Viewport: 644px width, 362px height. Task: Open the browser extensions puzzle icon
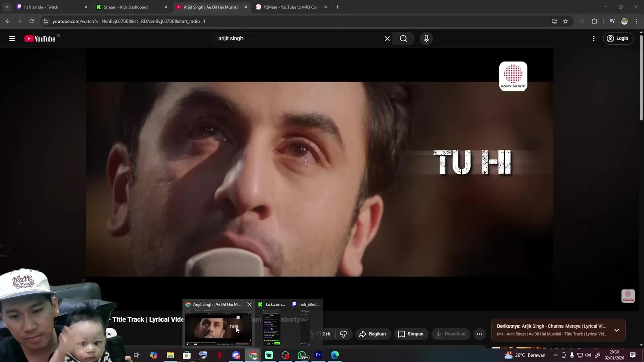point(595,21)
